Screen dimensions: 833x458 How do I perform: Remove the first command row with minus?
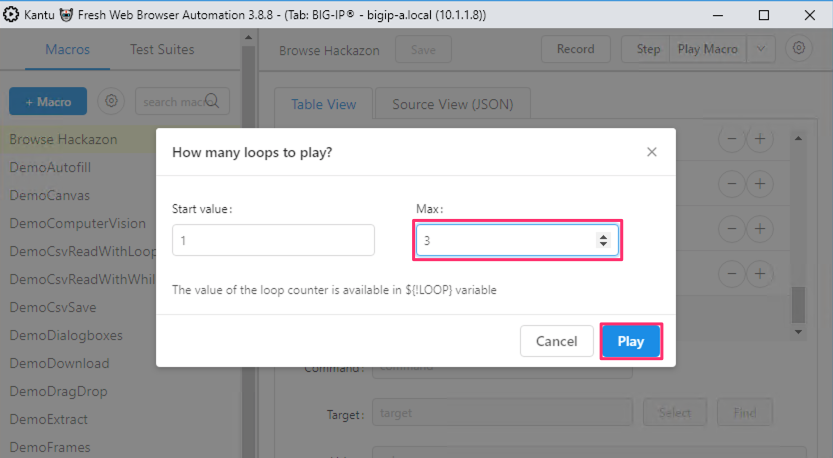pos(732,139)
